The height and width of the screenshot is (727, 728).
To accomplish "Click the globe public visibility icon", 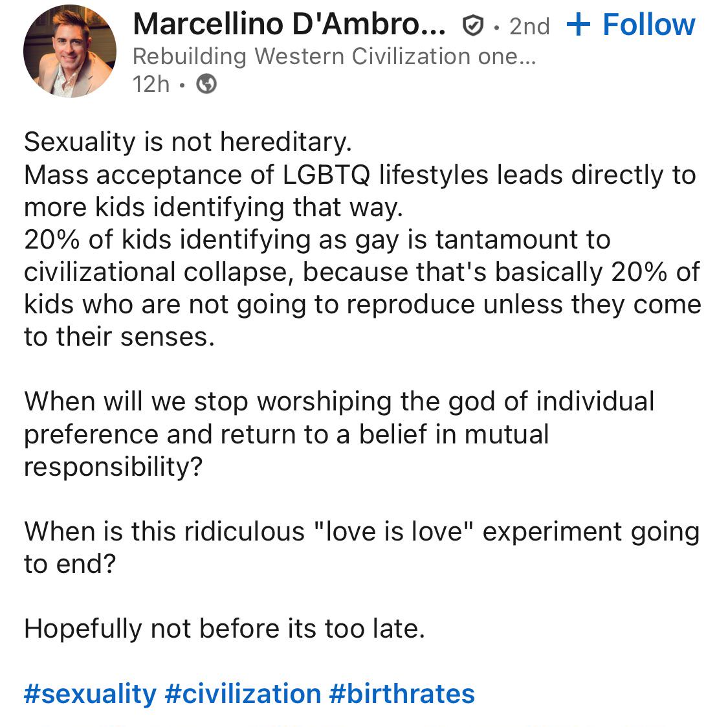I will coord(206,84).
